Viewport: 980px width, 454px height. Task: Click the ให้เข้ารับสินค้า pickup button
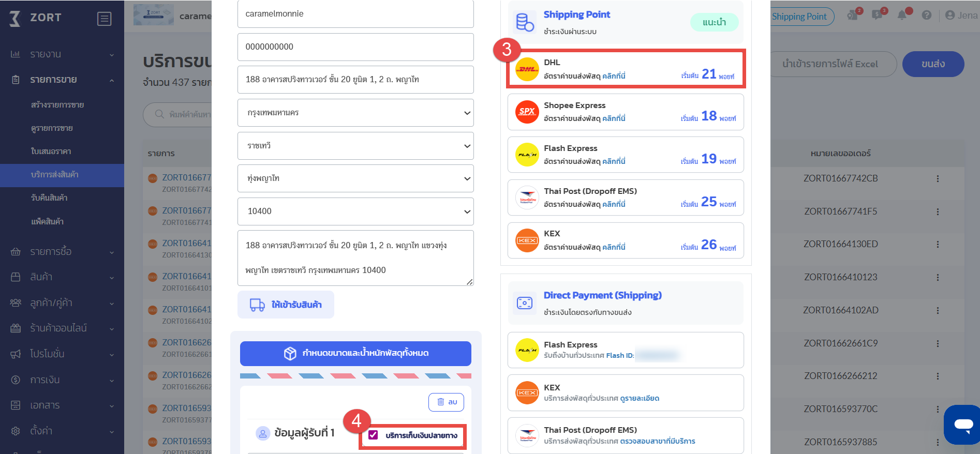(x=286, y=305)
